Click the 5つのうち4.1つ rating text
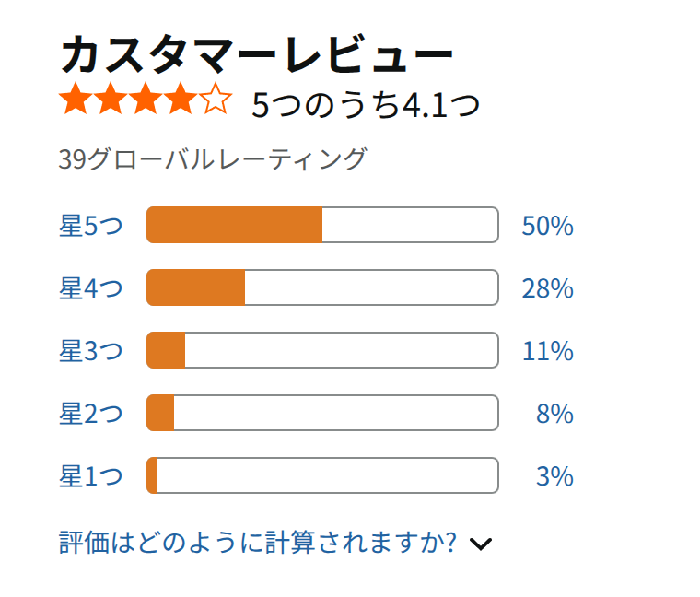Image resolution: width=700 pixels, height=597 pixels. (x=366, y=105)
